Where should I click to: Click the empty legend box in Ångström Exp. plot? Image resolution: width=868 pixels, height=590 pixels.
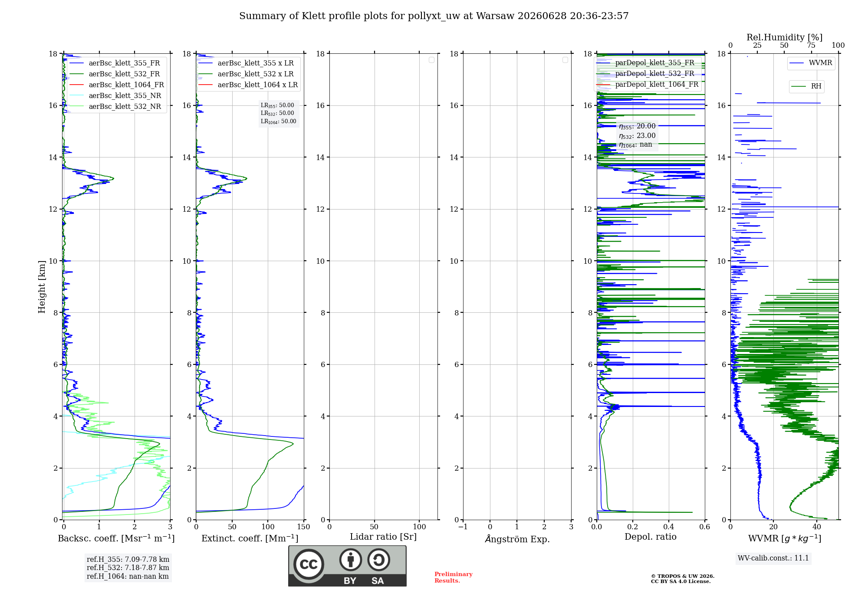click(x=565, y=60)
